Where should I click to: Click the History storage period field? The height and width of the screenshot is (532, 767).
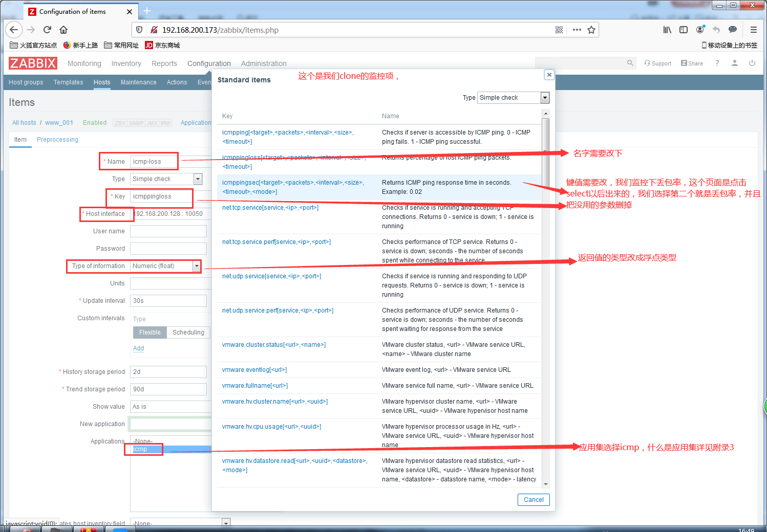[168, 372]
